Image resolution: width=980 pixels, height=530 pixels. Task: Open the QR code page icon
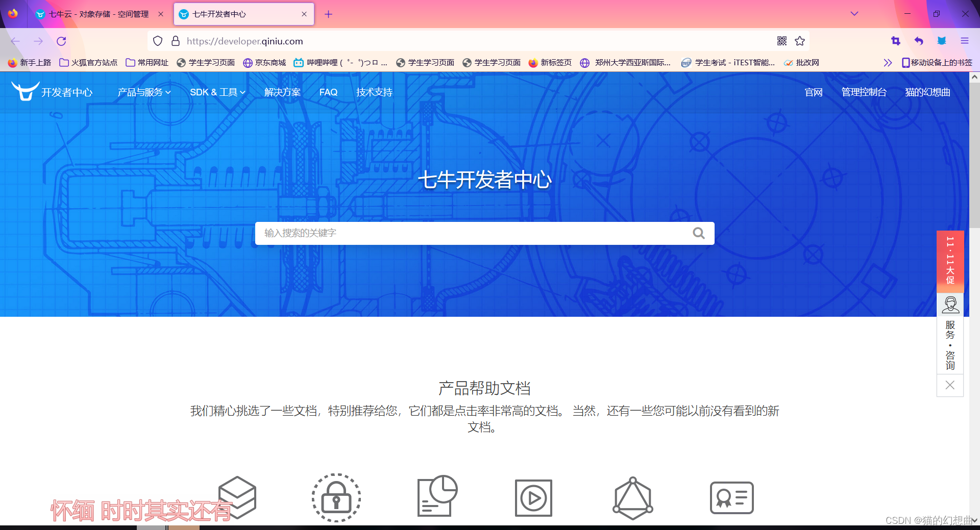[x=782, y=41]
